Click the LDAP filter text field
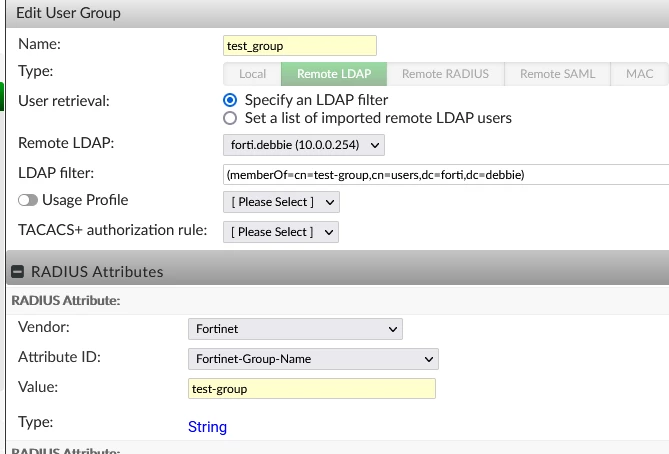Viewport: 669px width, 454px height. click(446, 175)
